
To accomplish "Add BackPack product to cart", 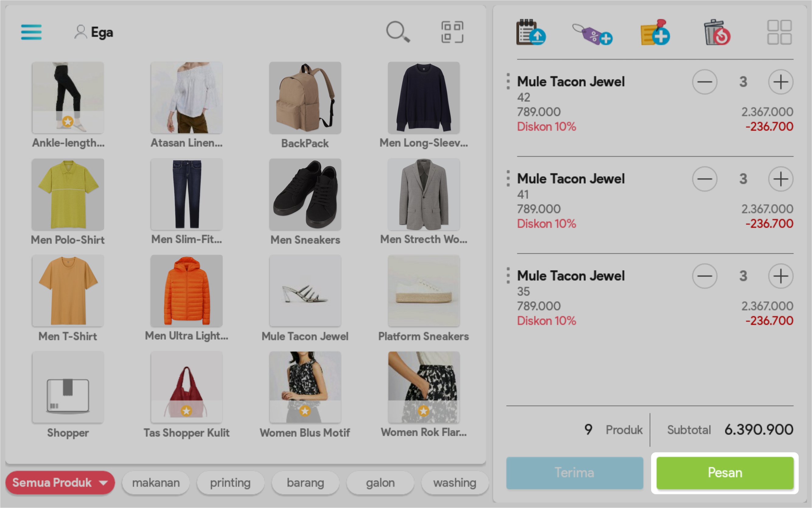I will [305, 98].
